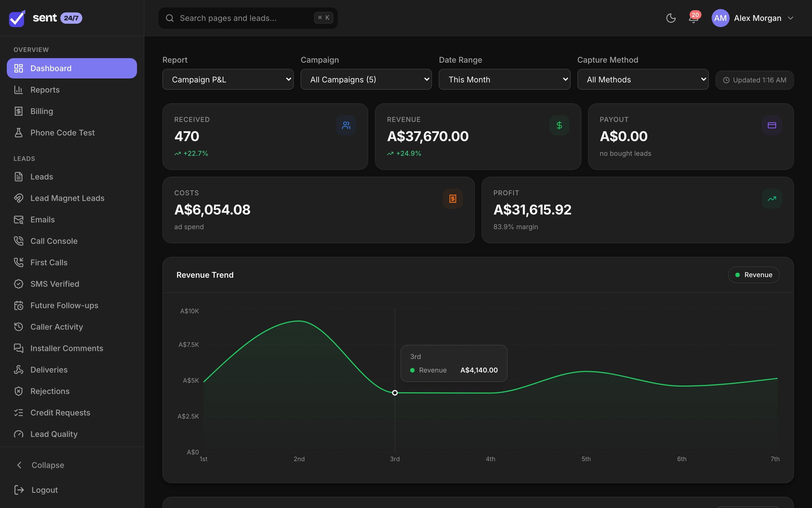The width and height of the screenshot is (812, 508).
Task: Click the Phone Code Test flask icon
Action: [x=19, y=133]
